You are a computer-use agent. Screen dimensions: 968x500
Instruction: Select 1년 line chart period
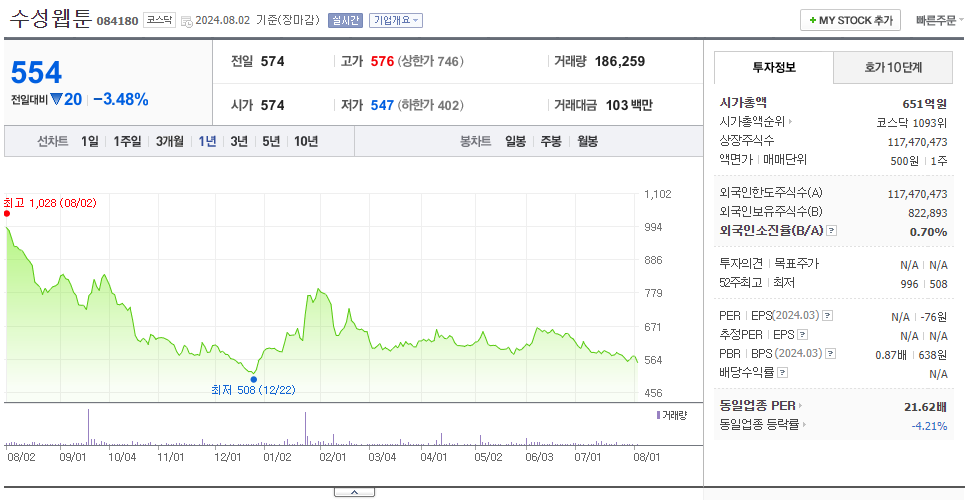[x=207, y=141]
